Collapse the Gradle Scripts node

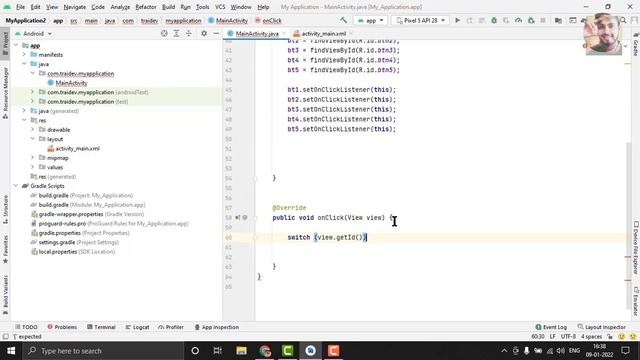(16, 186)
